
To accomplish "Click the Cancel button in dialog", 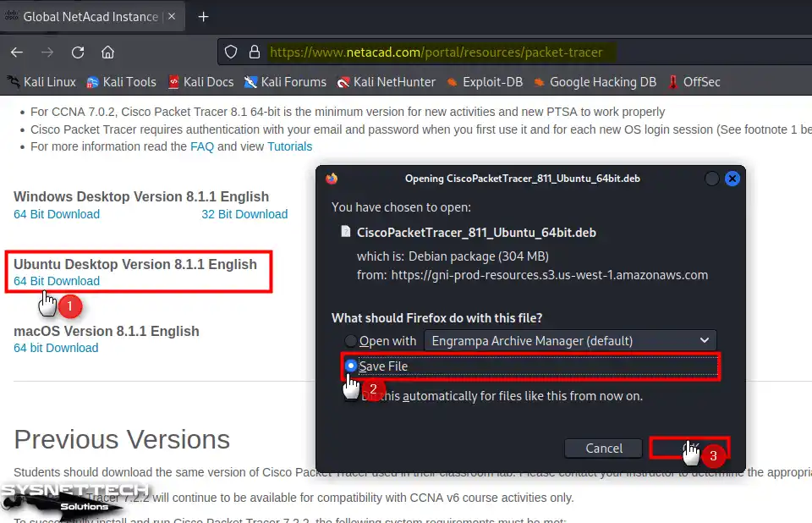I will click(603, 449).
